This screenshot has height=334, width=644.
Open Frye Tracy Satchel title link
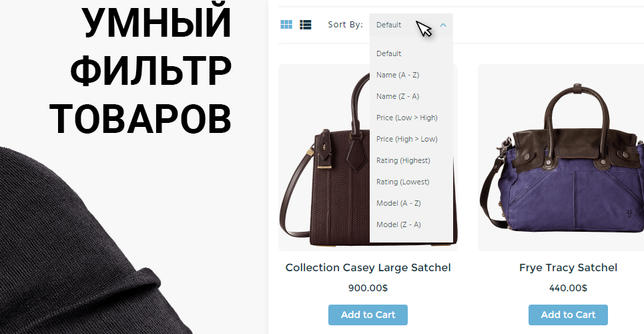[568, 268]
